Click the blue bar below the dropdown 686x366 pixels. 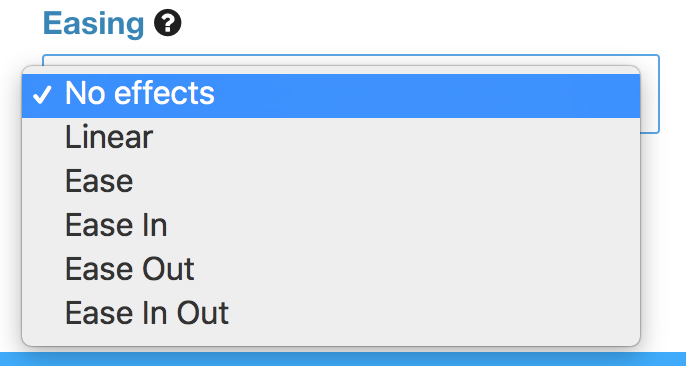pyautogui.click(x=343, y=359)
